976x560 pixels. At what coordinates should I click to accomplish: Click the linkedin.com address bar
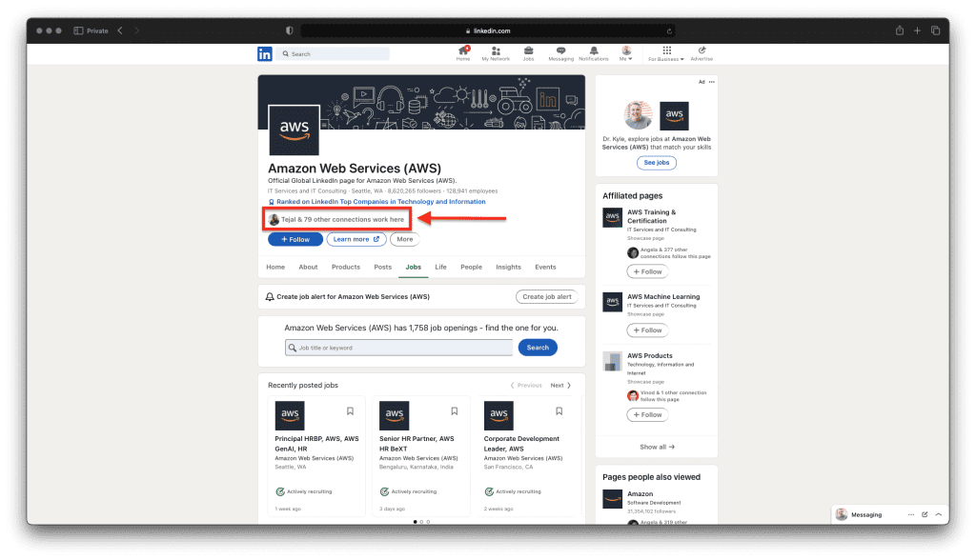click(488, 31)
